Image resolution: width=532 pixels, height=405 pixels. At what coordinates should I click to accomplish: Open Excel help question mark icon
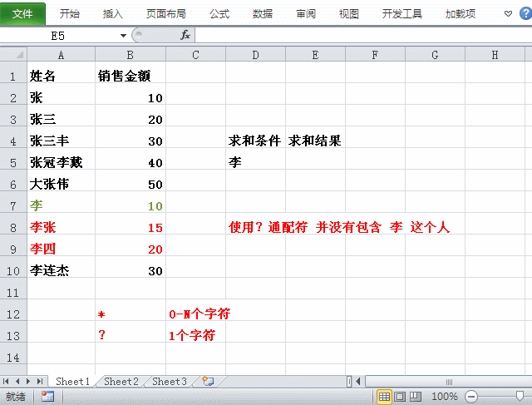pyautogui.click(x=526, y=13)
